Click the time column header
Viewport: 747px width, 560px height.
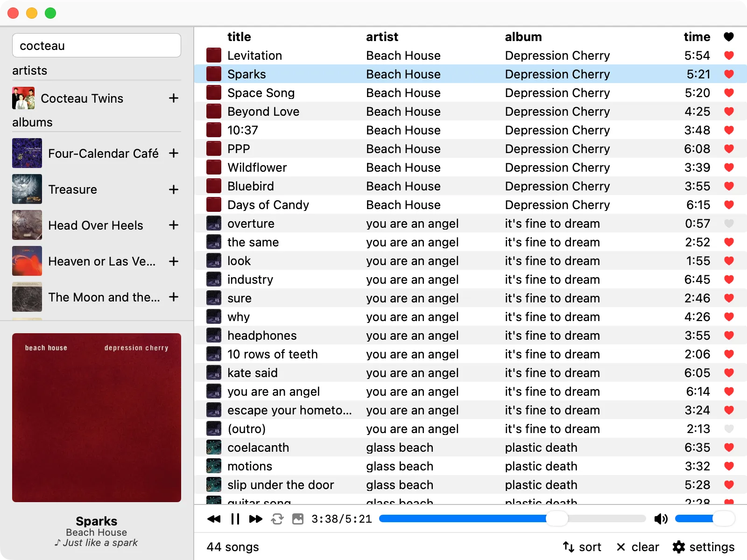[697, 36]
